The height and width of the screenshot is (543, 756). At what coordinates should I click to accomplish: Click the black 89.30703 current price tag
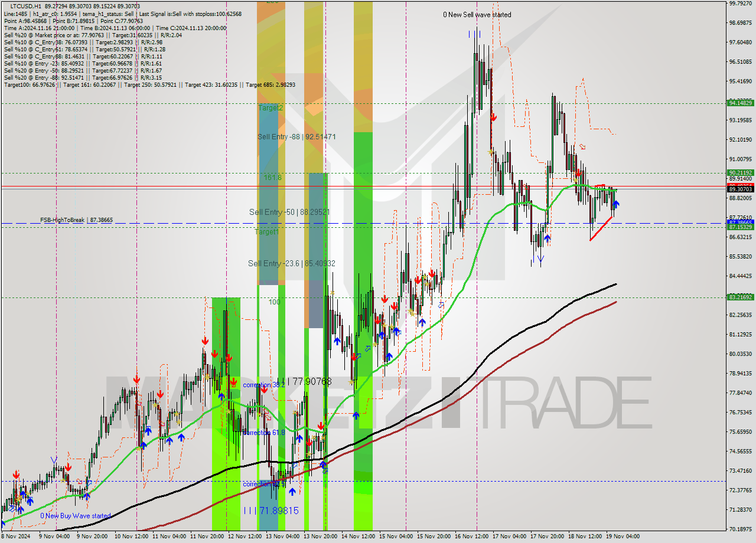coord(740,189)
